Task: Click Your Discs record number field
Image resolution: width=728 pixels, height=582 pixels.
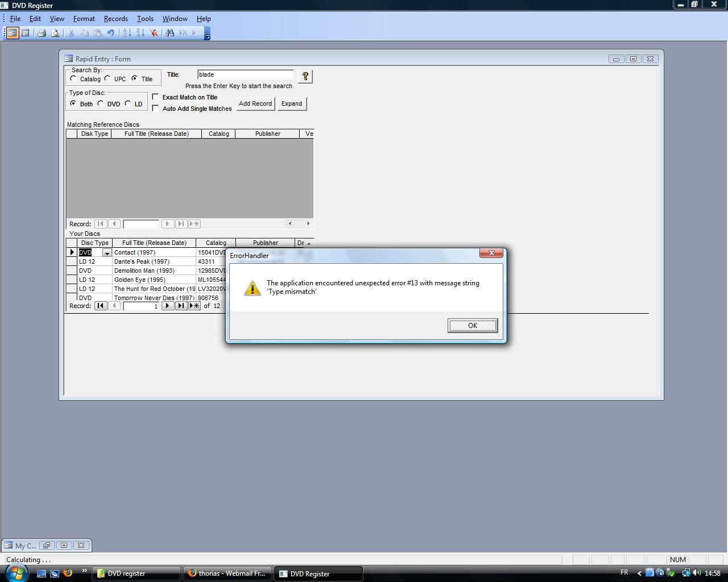Action: click(x=141, y=306)
